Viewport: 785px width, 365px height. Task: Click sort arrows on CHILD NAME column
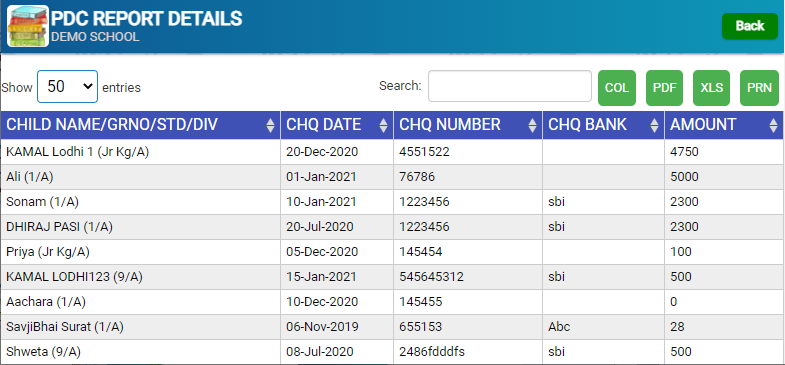[270, 125]
